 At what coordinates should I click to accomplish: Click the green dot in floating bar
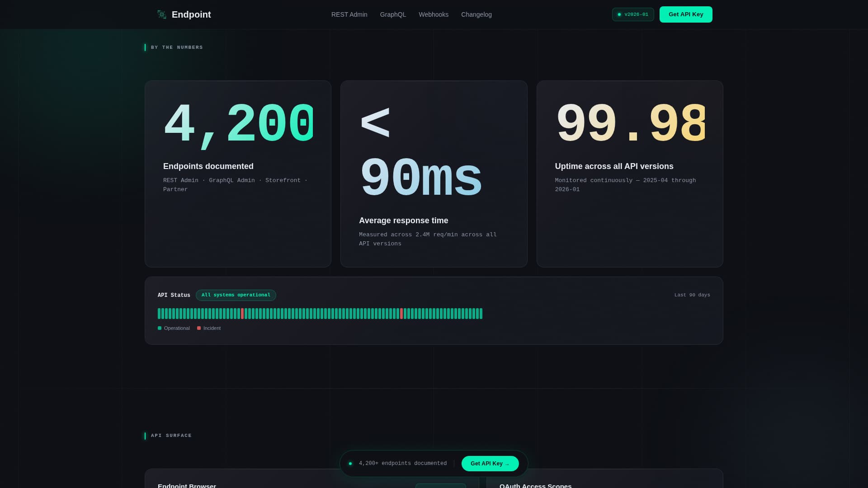pos(350,464)
